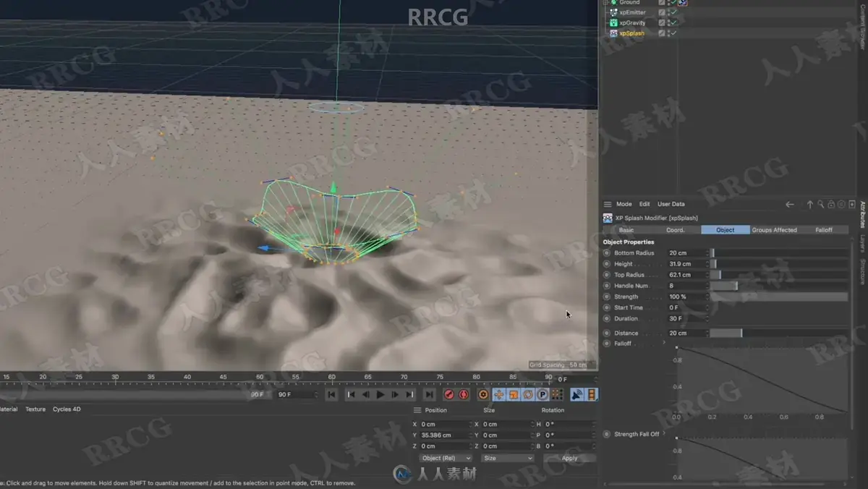The height and width of the screenshot is (489, 868).
Task: Click the filmstrip playback mode icon
Action: click(x=592, y=394)
